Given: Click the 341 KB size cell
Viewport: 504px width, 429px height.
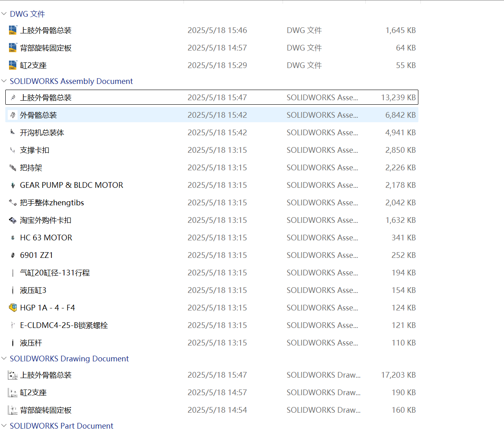Looking at the screenshot, I should (404, 238).
